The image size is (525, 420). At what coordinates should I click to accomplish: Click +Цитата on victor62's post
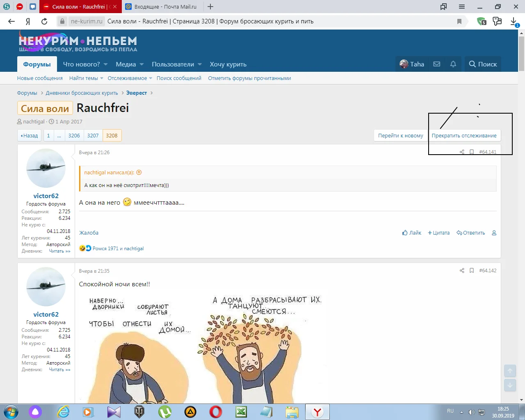click(x=438, y=233)
